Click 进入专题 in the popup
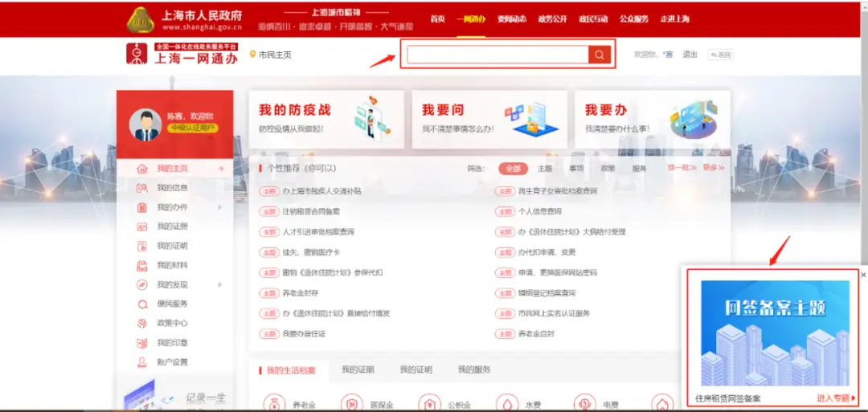868x412 pixels. 836,398
